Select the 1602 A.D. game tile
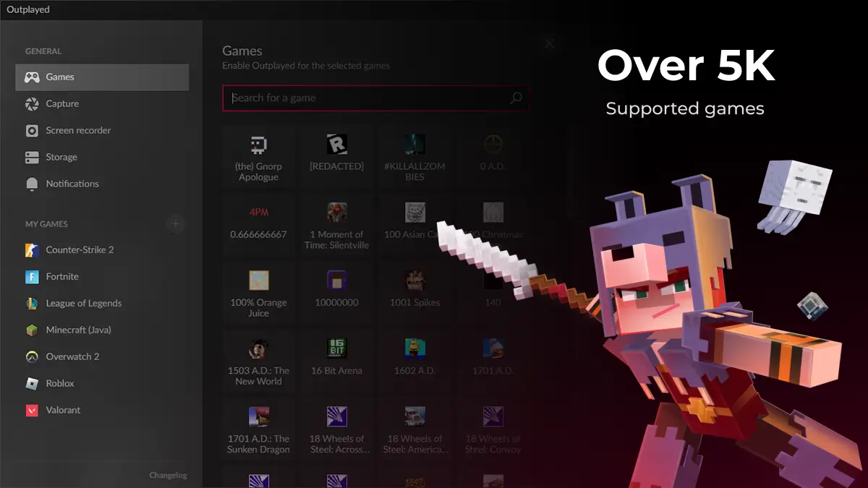Image resolution: width=868 pixels, height=488 pixels. pyautogui.click(x=414, y=361)
